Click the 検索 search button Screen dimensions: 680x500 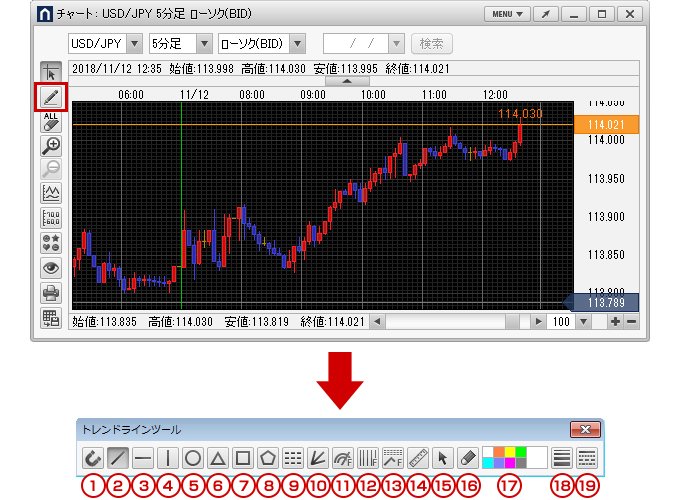click(x=431, y=44)
